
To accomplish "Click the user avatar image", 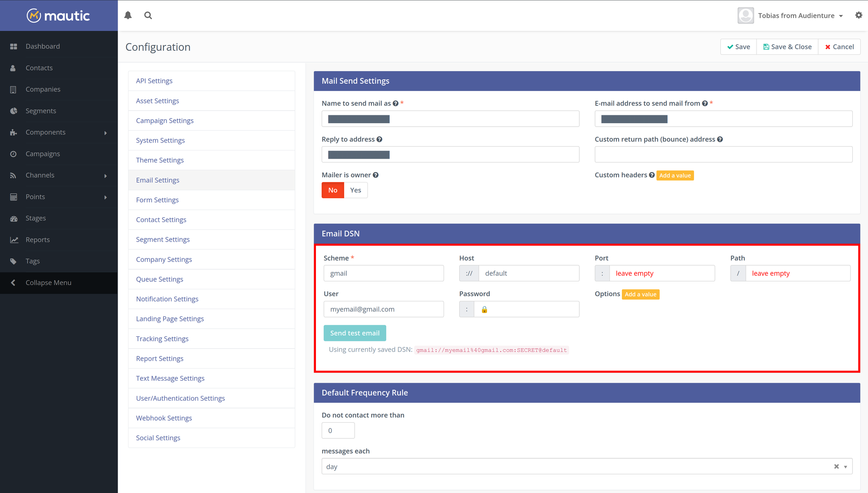I will (746, 16).
